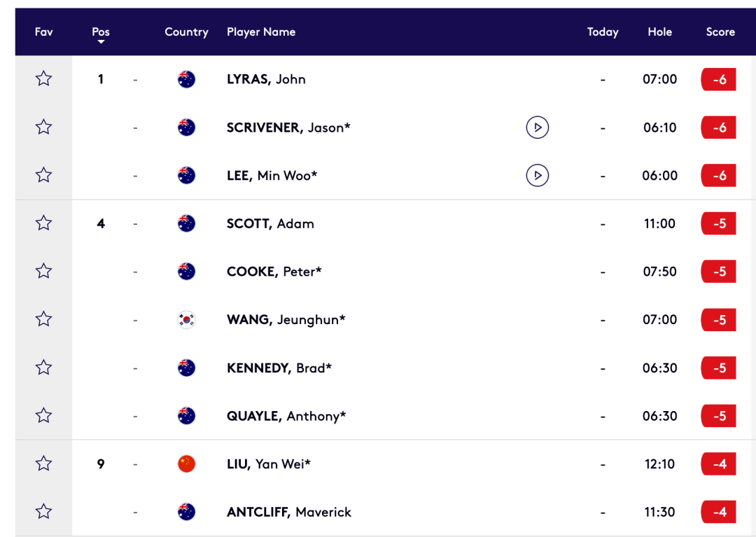
Task: Click South Korea flag next to Wang
Action: pyautogui.click(x=187, y=319)
